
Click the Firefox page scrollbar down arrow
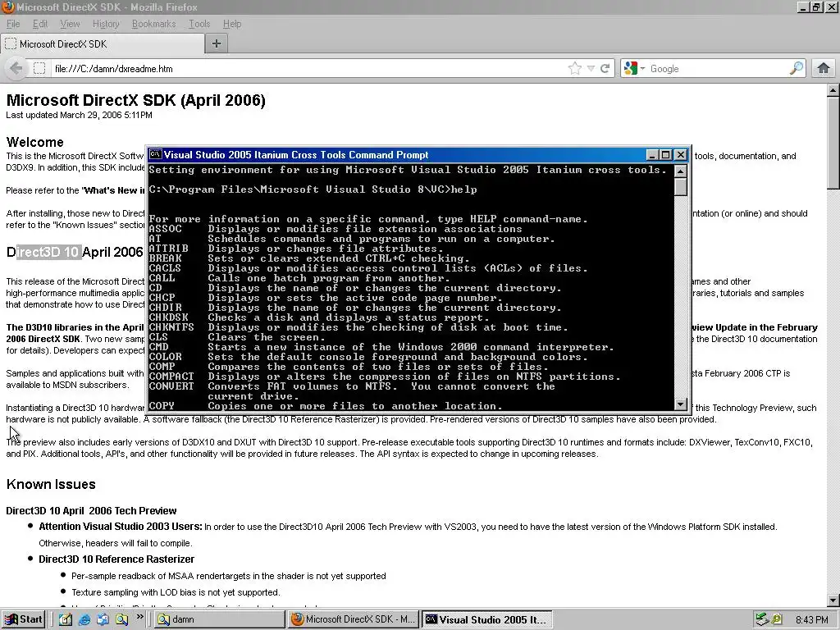tap(833, 600)
